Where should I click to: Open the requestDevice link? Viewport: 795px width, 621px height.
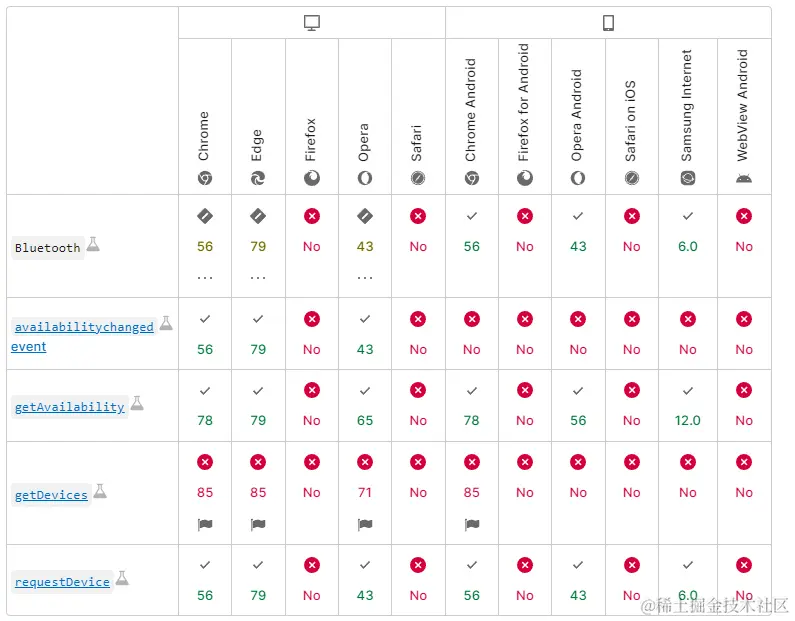[62, 582]
